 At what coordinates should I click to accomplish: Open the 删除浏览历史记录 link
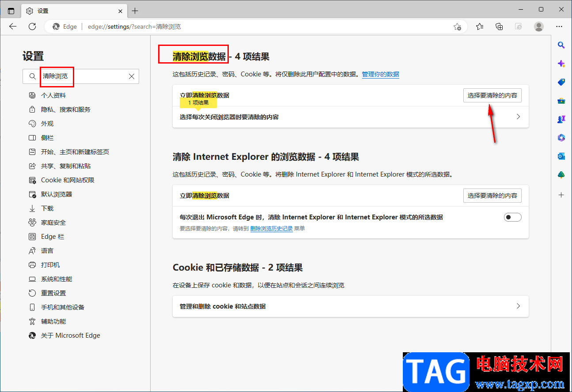coord(271,229)
